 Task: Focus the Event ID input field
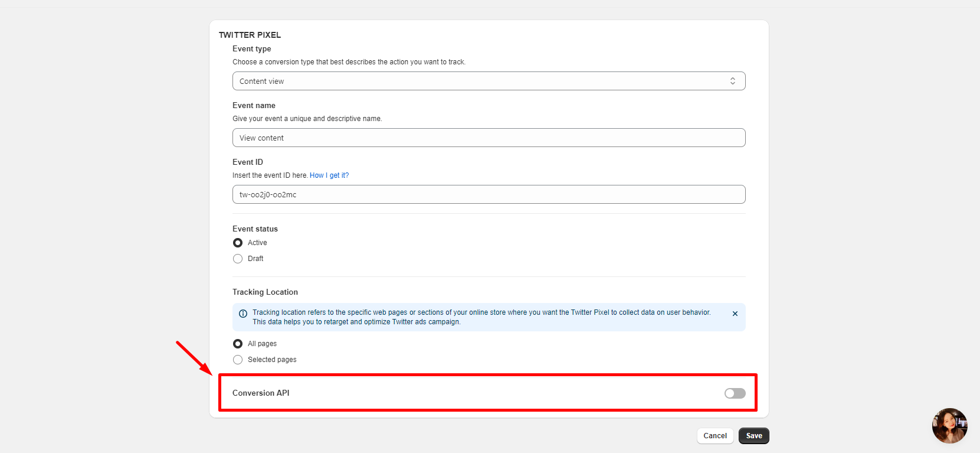pos(489,194)
